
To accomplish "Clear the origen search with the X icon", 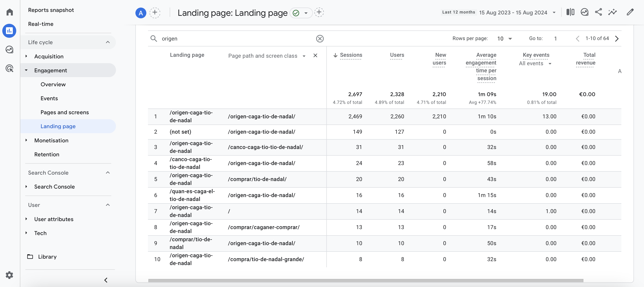I will (320, 38).
